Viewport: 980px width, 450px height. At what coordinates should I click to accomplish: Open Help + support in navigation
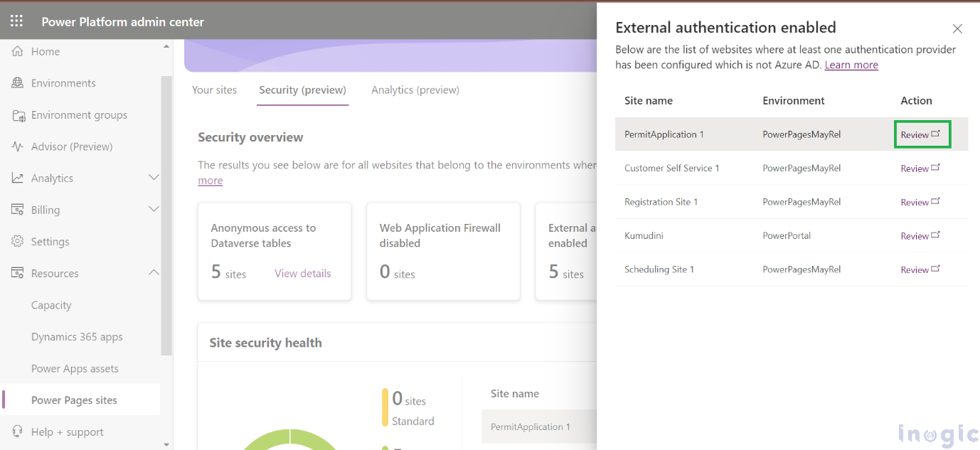tap(67, 432)
